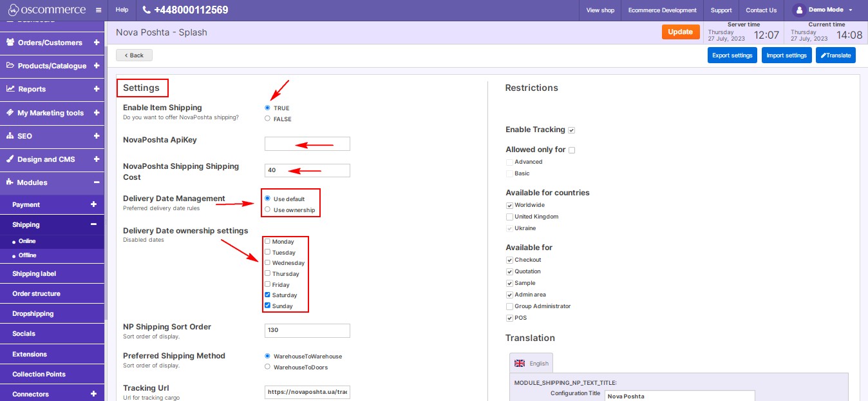Click the Products/Catalogue folder icon
This screenshot has width=868, height=401.
click(11, 66)
